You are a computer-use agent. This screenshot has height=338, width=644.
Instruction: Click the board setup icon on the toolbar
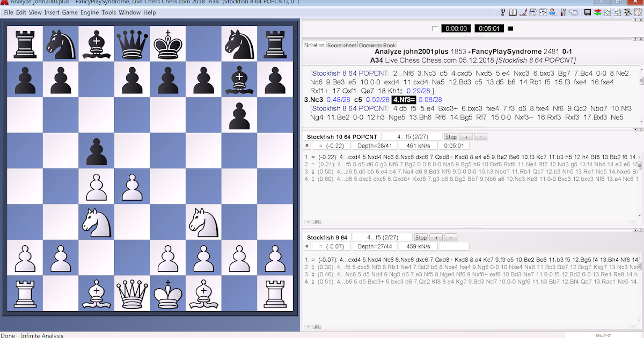638,12
